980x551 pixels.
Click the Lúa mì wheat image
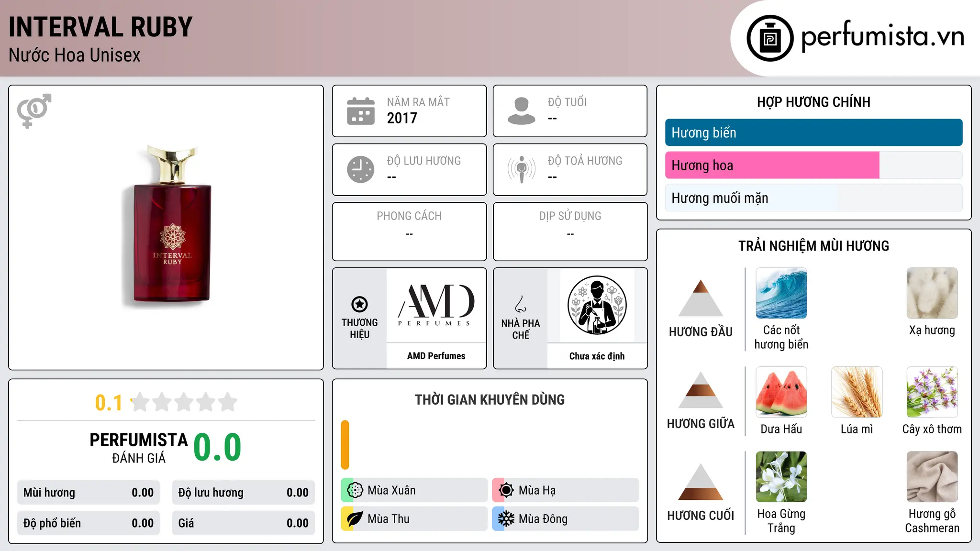[857, 392]
